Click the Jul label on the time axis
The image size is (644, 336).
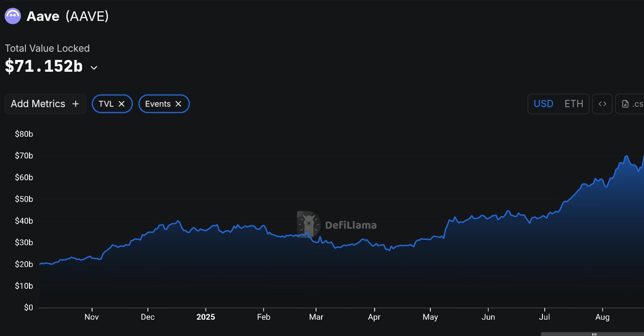(x=545, y=317)
